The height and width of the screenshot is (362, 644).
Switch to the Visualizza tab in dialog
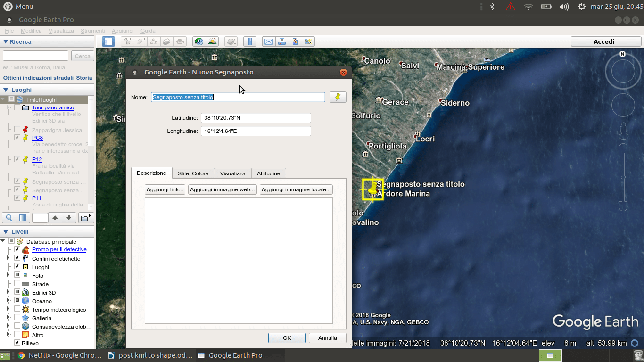[x=233, y=173]
